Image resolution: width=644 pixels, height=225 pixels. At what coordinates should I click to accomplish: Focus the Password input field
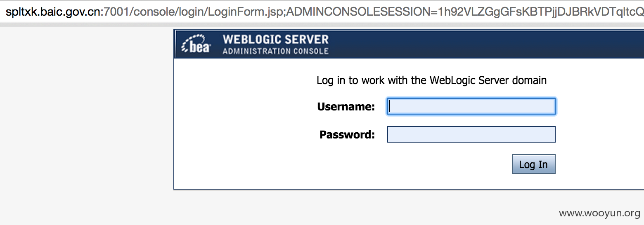coord(471,134)
